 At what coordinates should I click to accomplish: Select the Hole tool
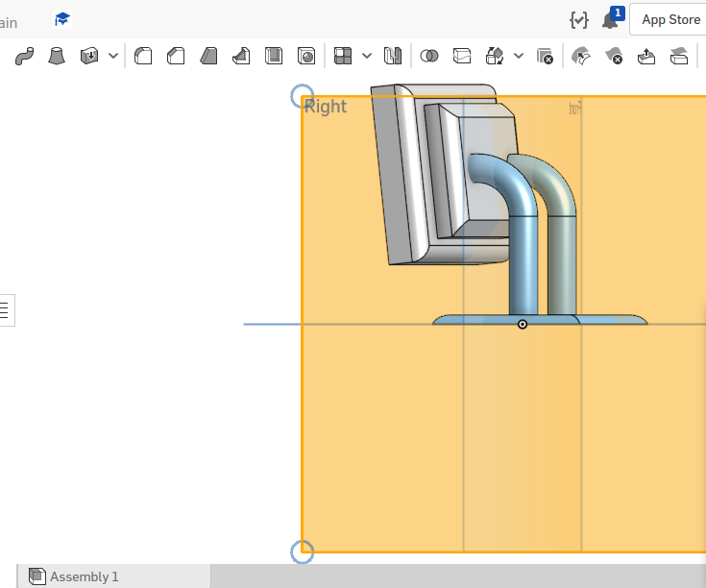(x=306, y=56)
